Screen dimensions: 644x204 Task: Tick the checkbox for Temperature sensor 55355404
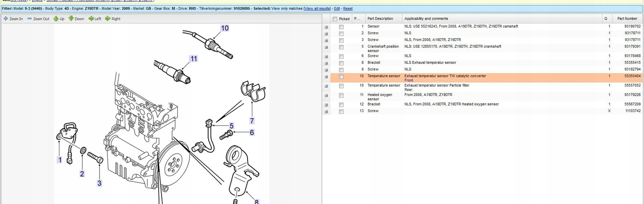click(x=341, y=77)
